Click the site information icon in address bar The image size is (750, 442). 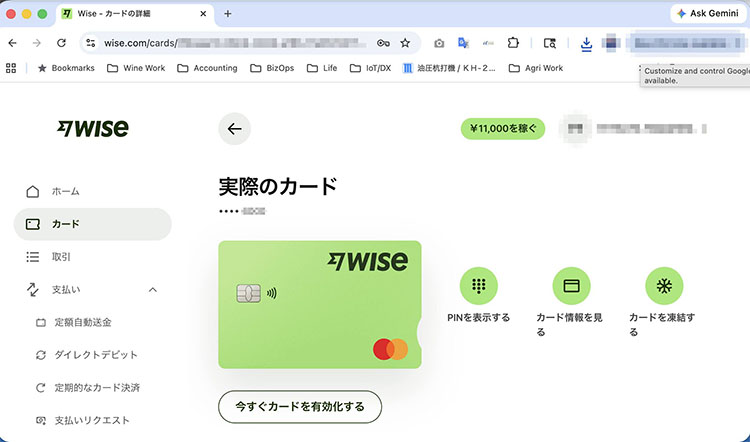click(x=90, y=43)
